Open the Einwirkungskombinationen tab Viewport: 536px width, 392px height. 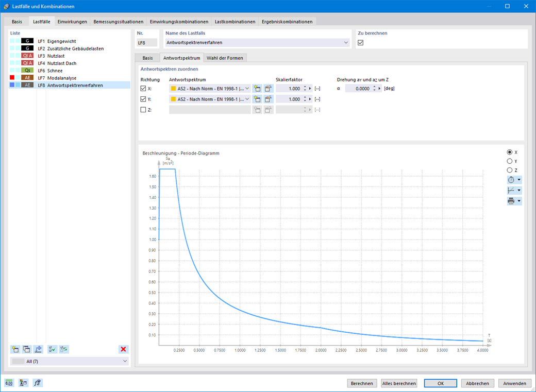click(x=179, y=22)
